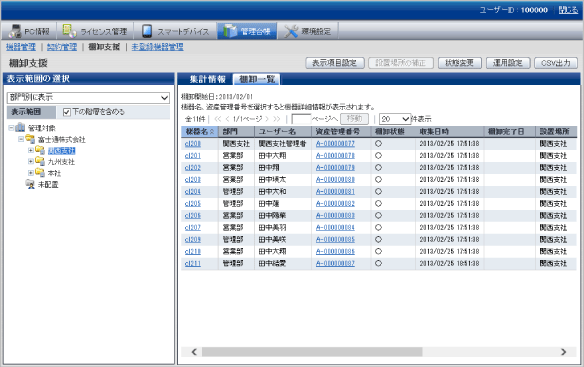584x367 pixels.
Task: Open the PC情報 tab icon
Action: point(15,31)
